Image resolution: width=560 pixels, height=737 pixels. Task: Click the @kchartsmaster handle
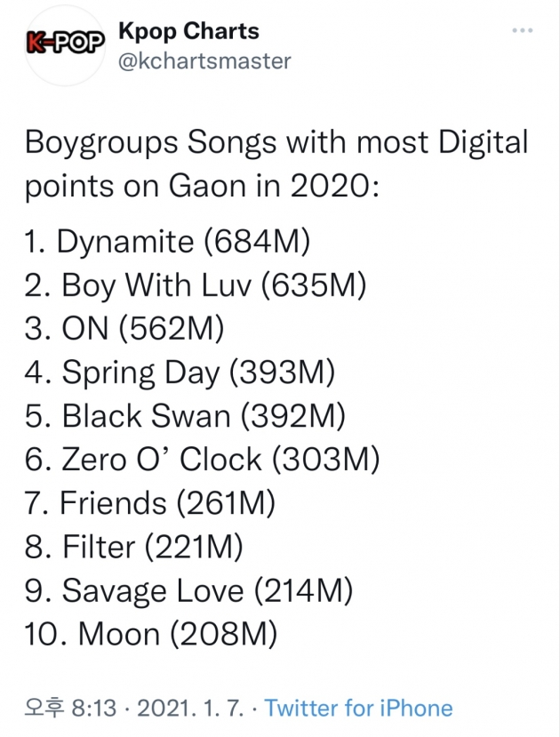pyautogui.click(x=204, y=61)
